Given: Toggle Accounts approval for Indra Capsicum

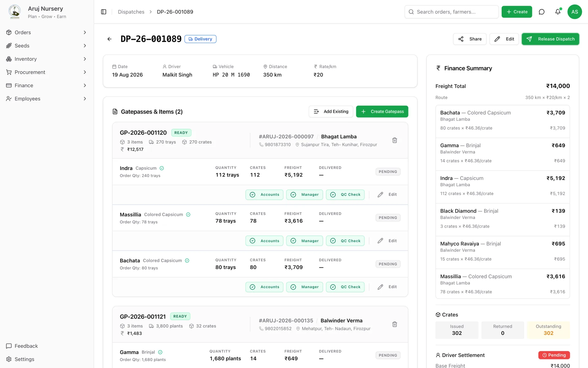Looking at the screenshot, I should [x=264, y=194].
